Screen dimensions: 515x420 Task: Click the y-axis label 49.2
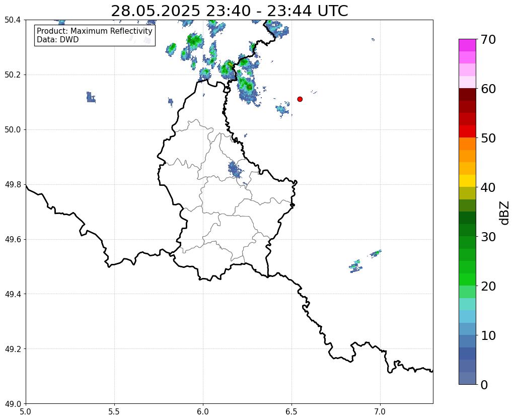point(13,349)
